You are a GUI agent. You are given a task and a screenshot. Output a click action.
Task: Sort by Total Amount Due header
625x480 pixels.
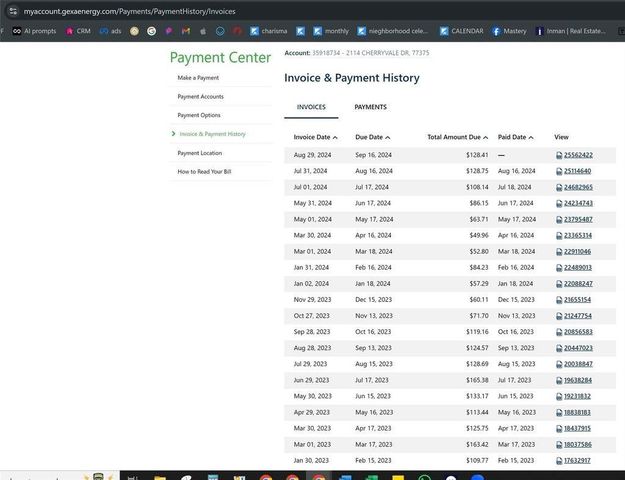457,137
